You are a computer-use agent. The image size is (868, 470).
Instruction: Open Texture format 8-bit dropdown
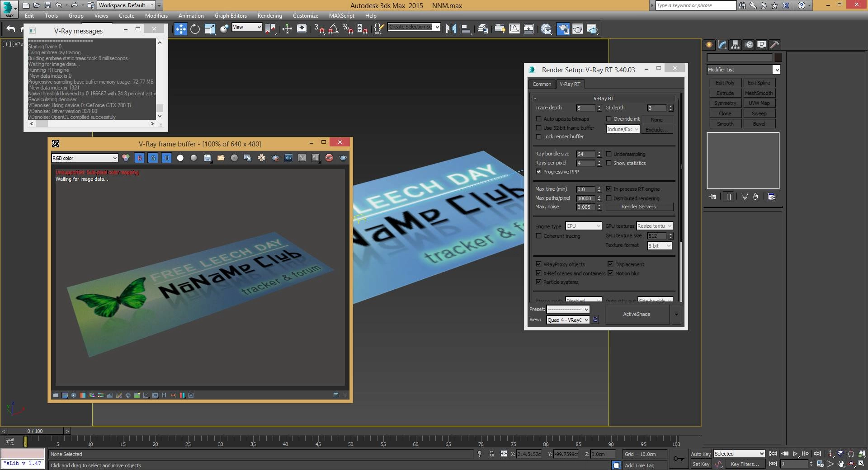coord(660,246)
